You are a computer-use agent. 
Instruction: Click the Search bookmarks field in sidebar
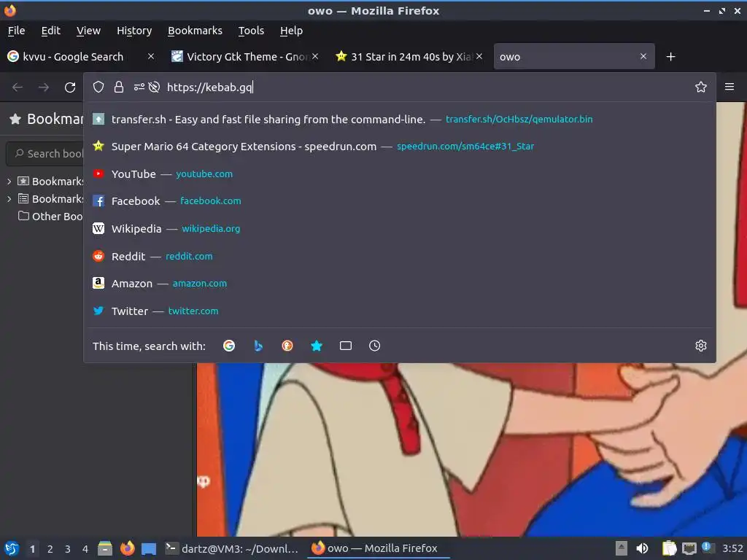46,153
